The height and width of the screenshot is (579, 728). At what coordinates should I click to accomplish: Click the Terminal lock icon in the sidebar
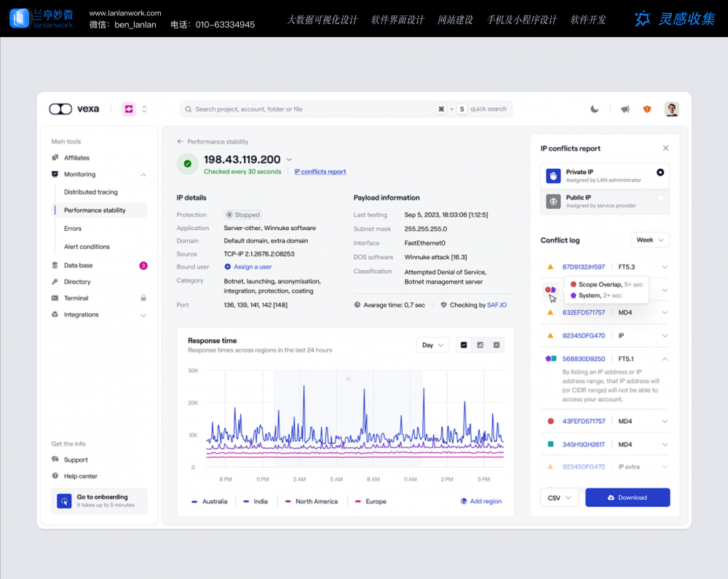143,298
